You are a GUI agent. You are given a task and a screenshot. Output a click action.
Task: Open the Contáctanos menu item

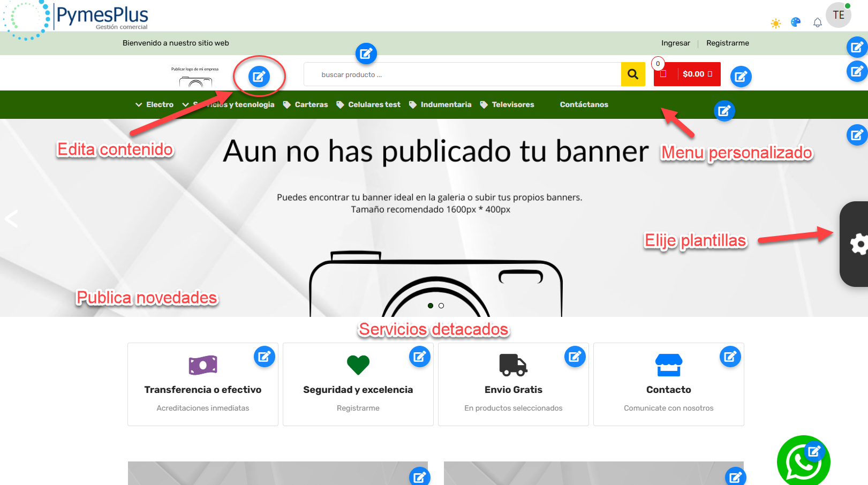[584, 104]
